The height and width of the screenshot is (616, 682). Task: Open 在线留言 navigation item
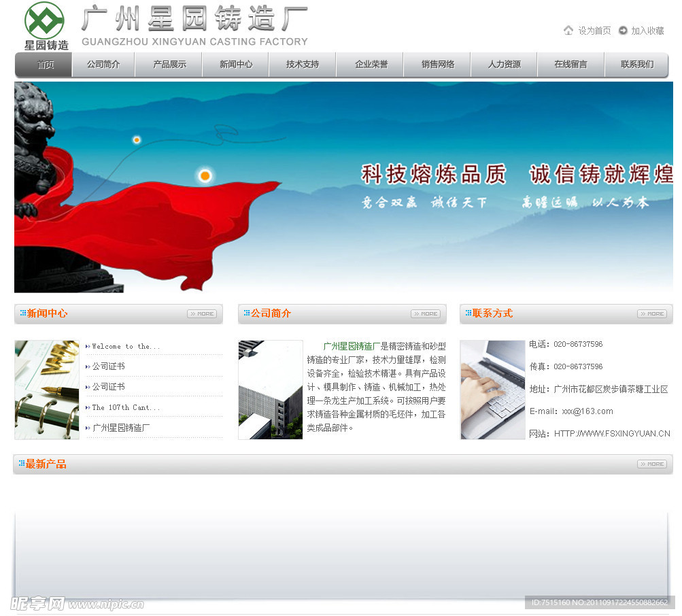click(x=570, y=65)
